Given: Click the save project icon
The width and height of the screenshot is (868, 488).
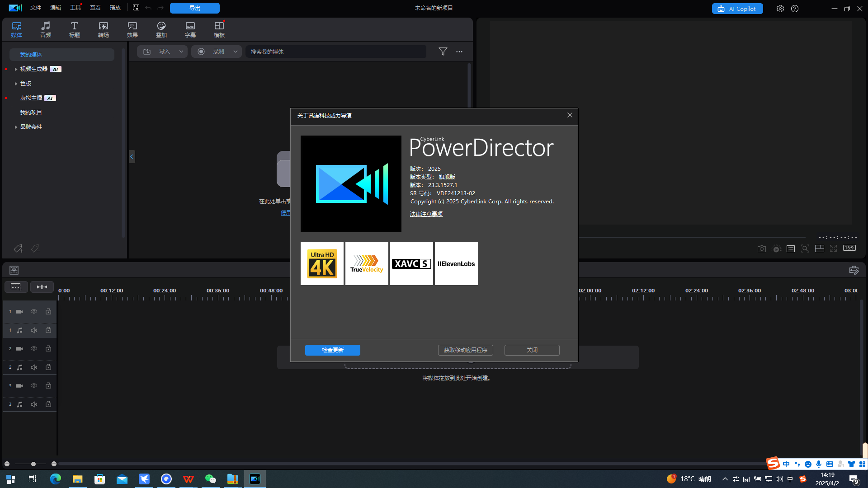Looking at the screenshot, I should tap(136, 8).
